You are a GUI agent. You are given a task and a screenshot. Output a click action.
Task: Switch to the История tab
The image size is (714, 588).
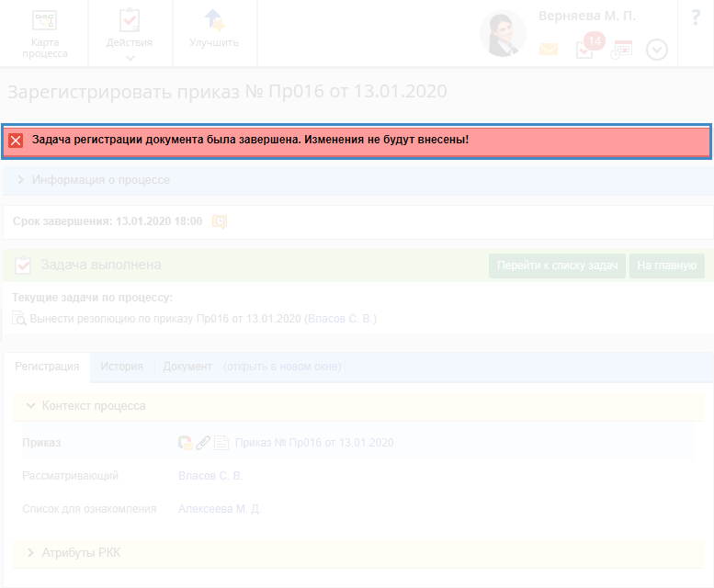coord(121,367)
